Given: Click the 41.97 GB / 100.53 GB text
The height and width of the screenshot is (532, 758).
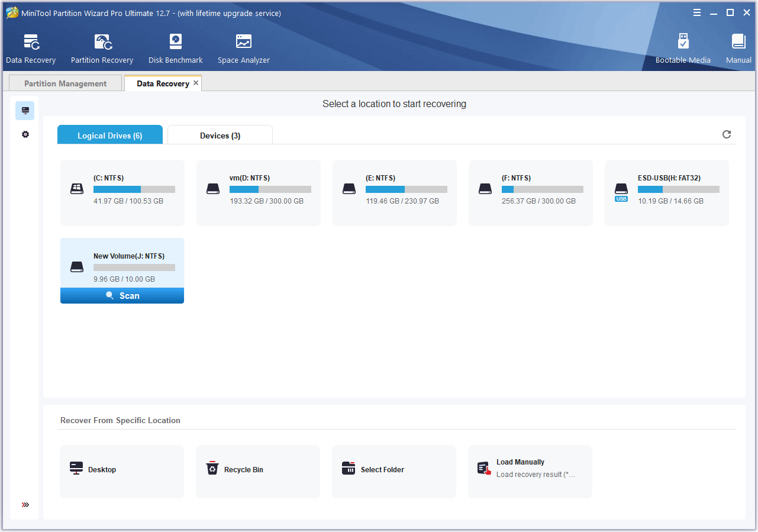Looking at the screenshot, I should [128, 201].
